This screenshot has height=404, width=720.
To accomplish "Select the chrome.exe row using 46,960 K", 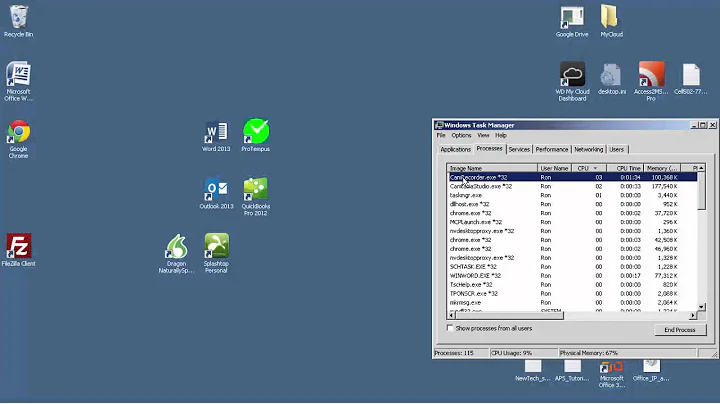I will pos(572,249).
